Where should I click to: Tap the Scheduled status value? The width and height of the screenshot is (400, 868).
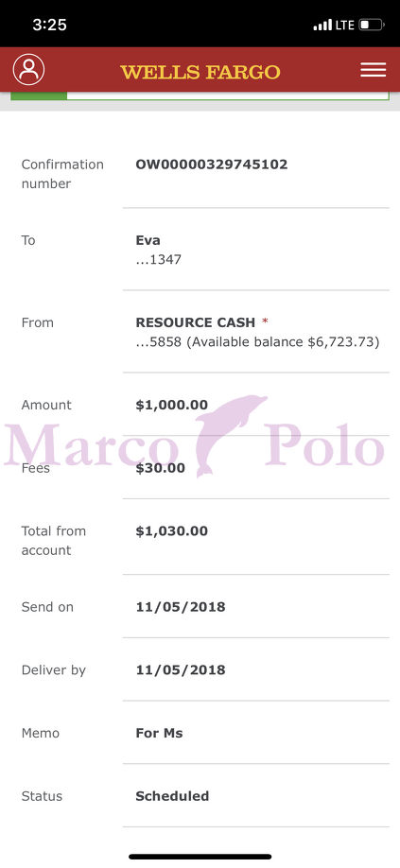pos(172,796)
